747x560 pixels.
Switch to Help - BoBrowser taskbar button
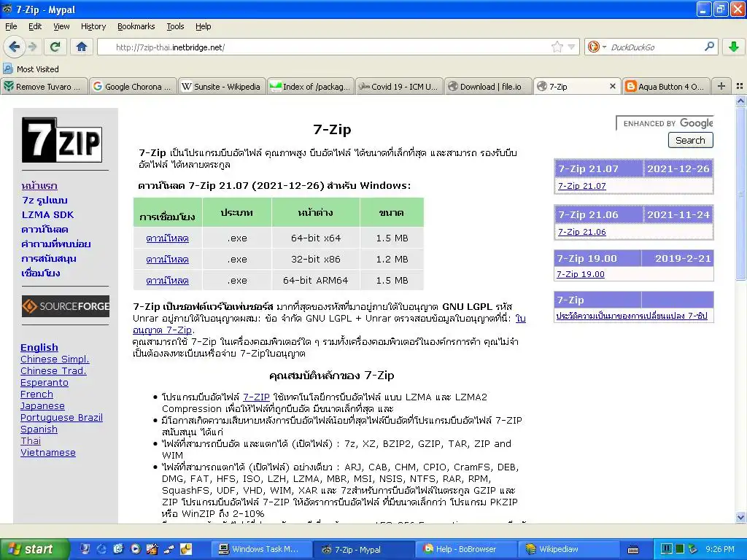click(x=465, y=549)
